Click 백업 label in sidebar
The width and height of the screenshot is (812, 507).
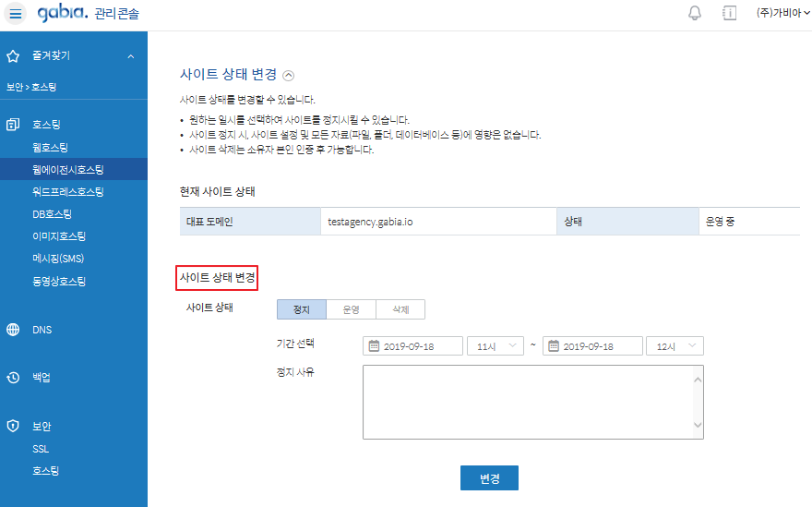(x=42, y=378)
